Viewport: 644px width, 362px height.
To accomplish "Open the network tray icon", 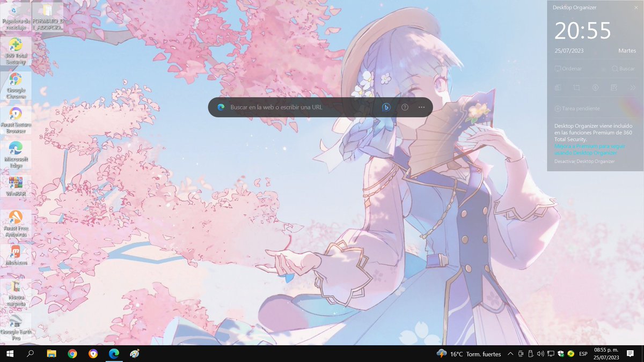I will click(551, 354).
